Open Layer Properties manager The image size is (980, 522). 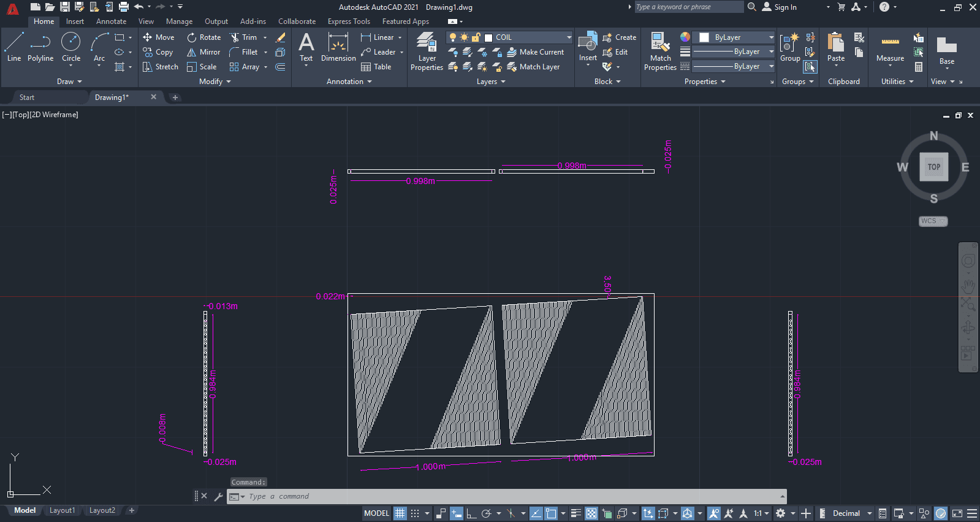pyautogui.click(x=427, y=51)
